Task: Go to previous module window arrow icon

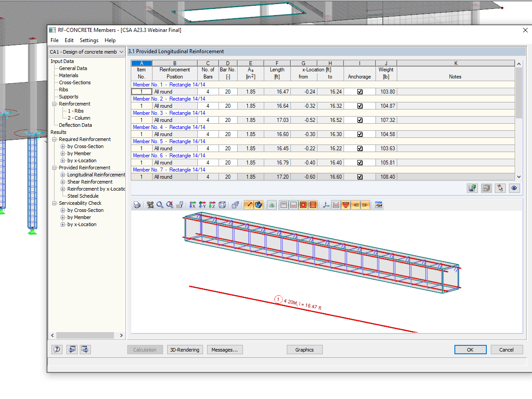Action: 72,349
